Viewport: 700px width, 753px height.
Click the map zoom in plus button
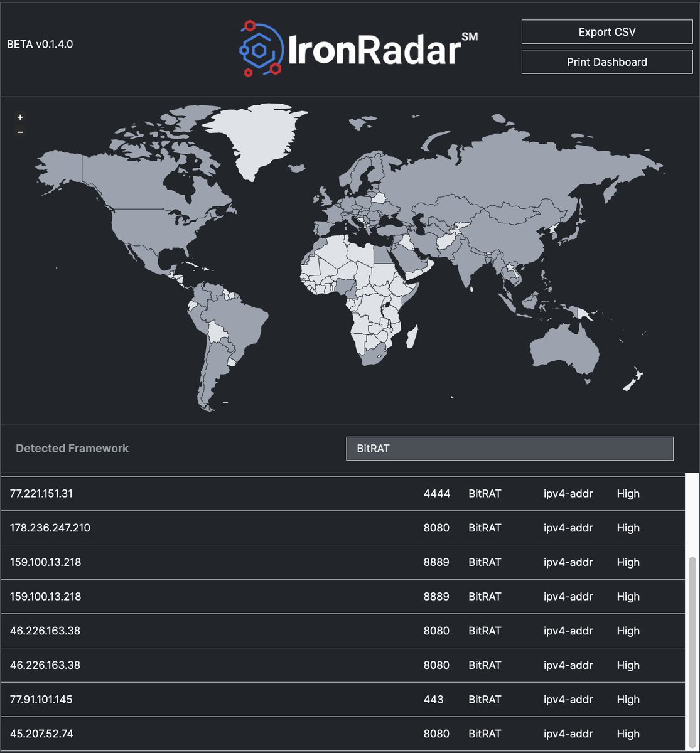tap(20, 117)
